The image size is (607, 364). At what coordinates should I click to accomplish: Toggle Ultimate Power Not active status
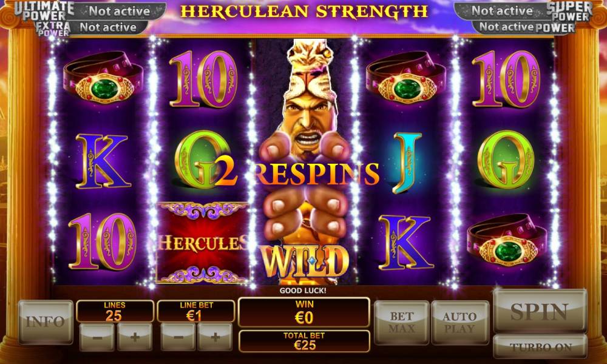coord(119,11)
